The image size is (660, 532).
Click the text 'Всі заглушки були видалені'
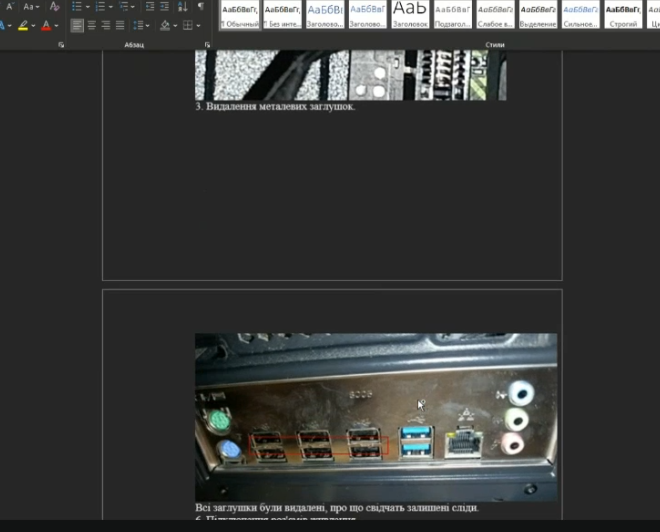260,508
